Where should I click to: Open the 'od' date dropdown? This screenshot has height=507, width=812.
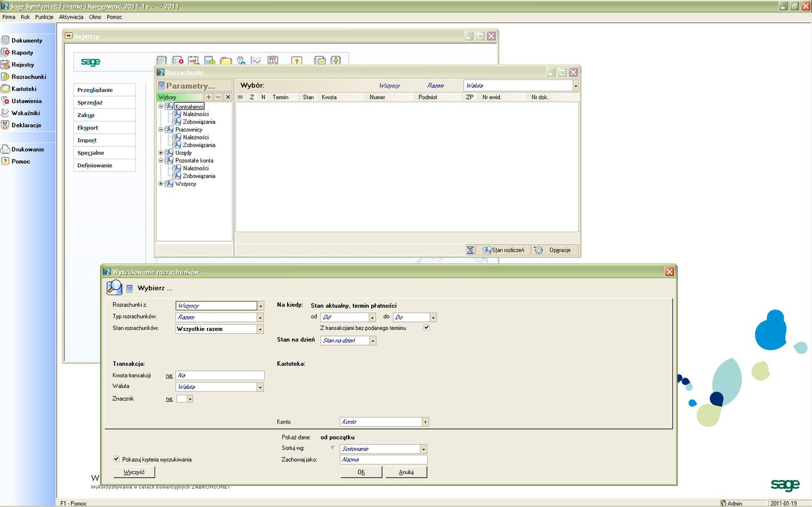372,317
